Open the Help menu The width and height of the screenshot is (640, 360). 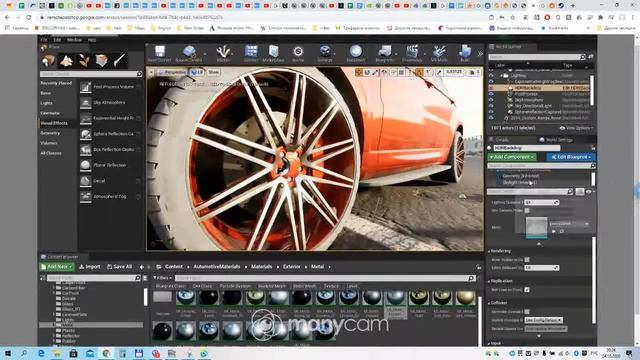92,40
